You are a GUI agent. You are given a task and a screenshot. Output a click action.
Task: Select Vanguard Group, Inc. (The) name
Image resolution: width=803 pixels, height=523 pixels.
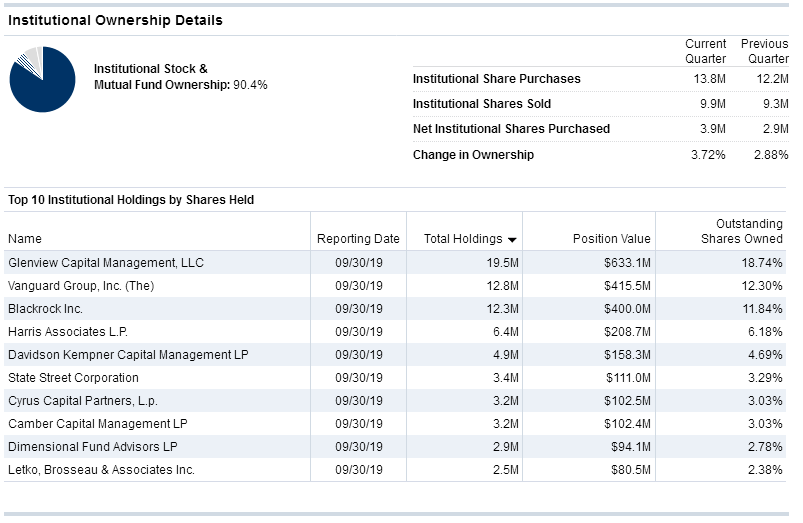pos(81,286)
